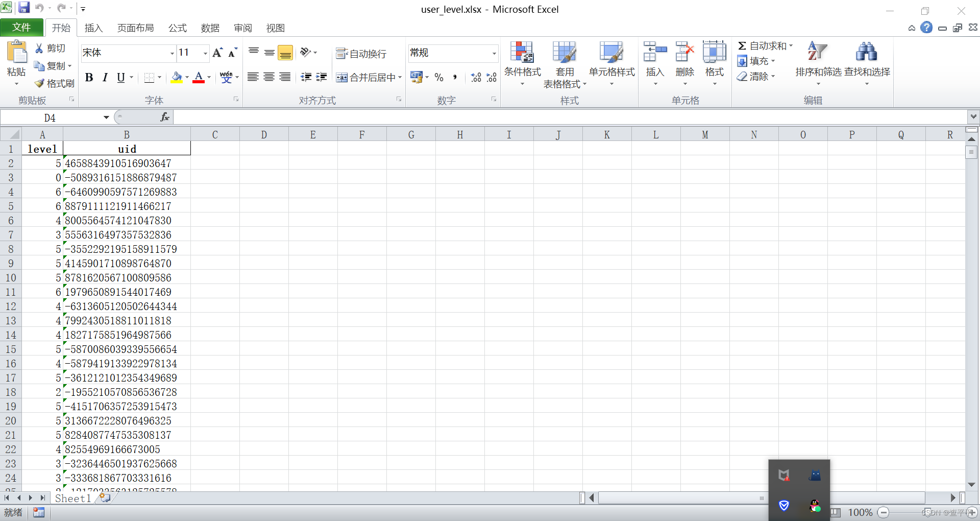Open the font name dropdown showing 宋体
Screen dimensions: 980x521
tap(172, 53)
